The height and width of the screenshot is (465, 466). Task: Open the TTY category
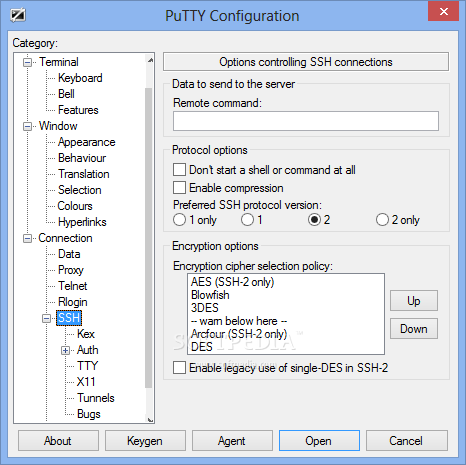click(87, 366)
